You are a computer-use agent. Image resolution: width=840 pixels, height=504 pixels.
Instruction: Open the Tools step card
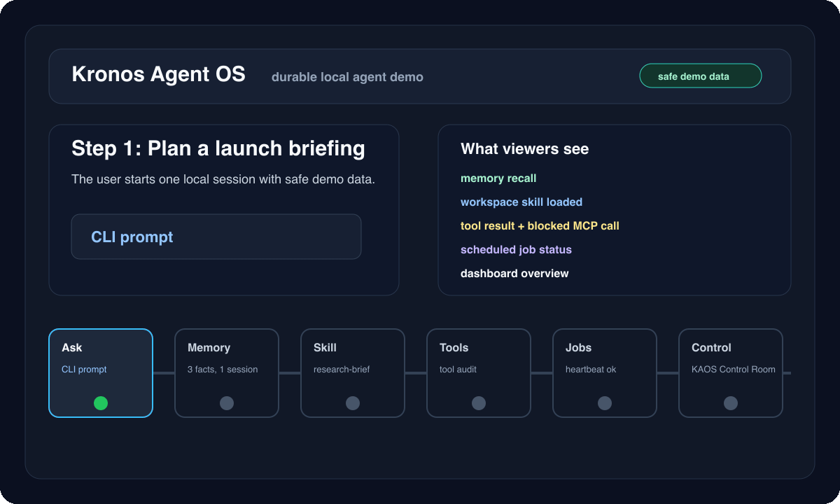(479, 373)
